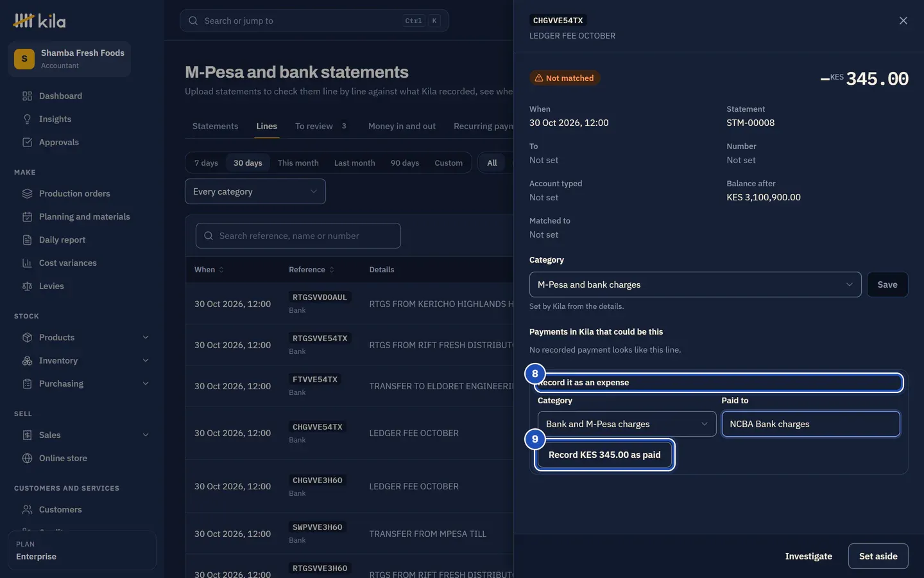Switch to the Money in and out tab

tap(402, 127)
